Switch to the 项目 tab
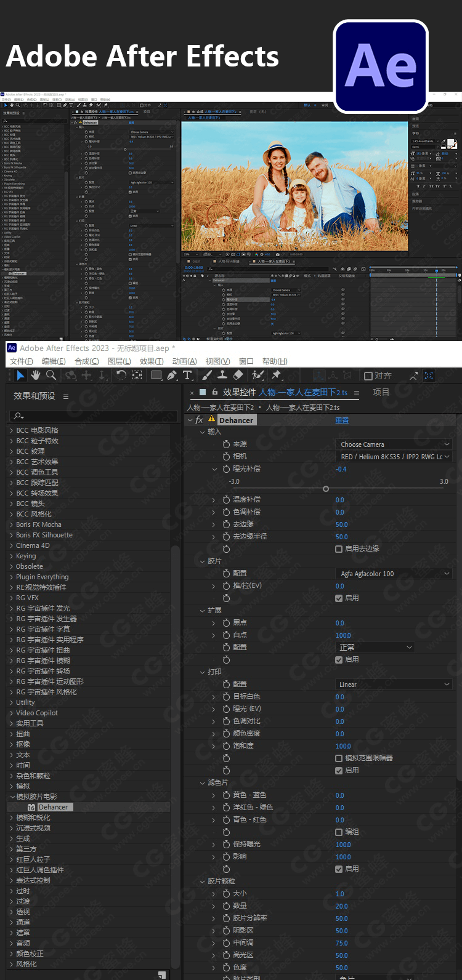 click(x=381, y=392)
